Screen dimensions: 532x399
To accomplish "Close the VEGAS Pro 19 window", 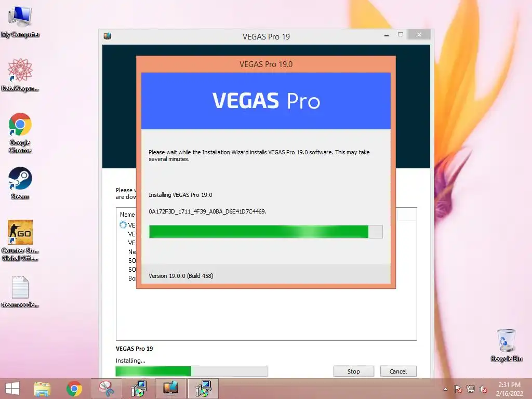I will coord(419,35).
